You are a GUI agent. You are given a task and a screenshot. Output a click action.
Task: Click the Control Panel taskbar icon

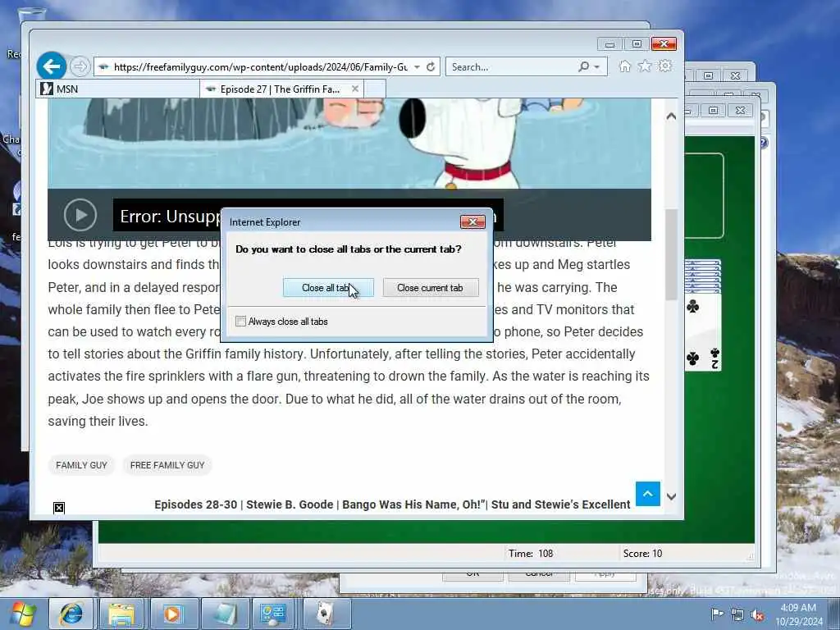point(273,614)
